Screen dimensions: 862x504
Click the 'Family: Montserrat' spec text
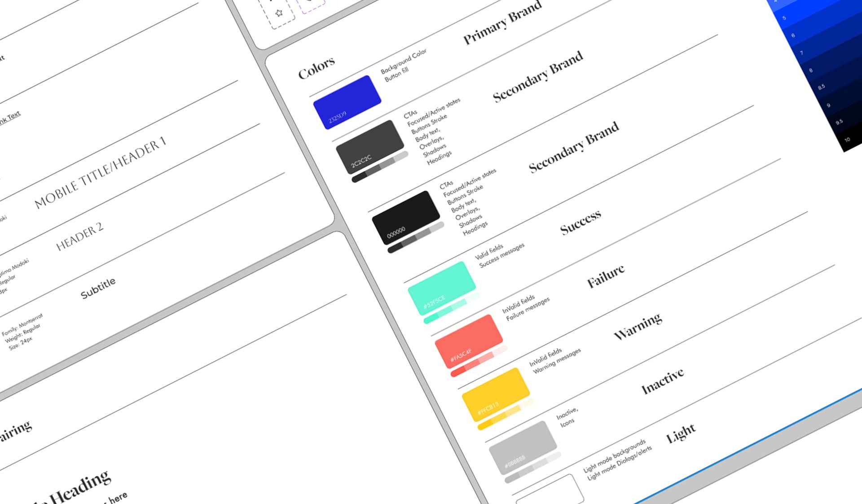pos(22,324)
